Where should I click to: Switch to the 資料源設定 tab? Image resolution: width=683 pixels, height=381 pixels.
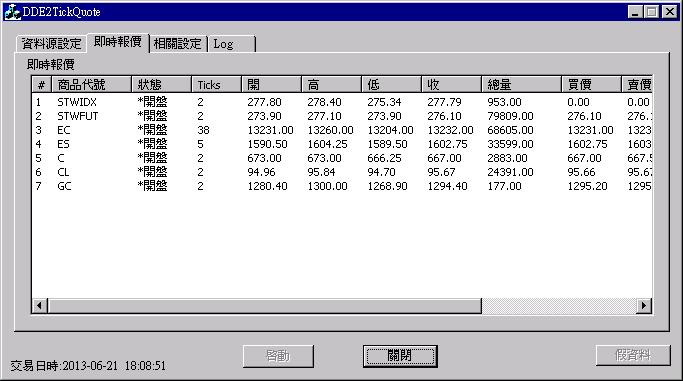click(x=51, y=44)
